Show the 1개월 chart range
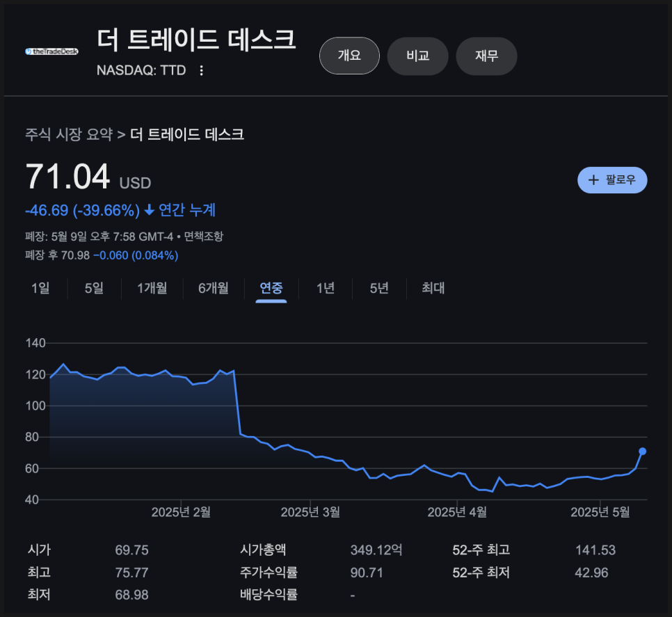672x617 pixels. 152,288
